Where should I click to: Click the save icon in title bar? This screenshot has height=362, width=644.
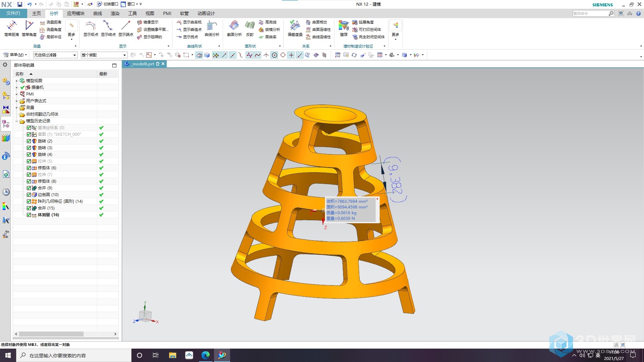pyautogui.click(x=20, y=4)
